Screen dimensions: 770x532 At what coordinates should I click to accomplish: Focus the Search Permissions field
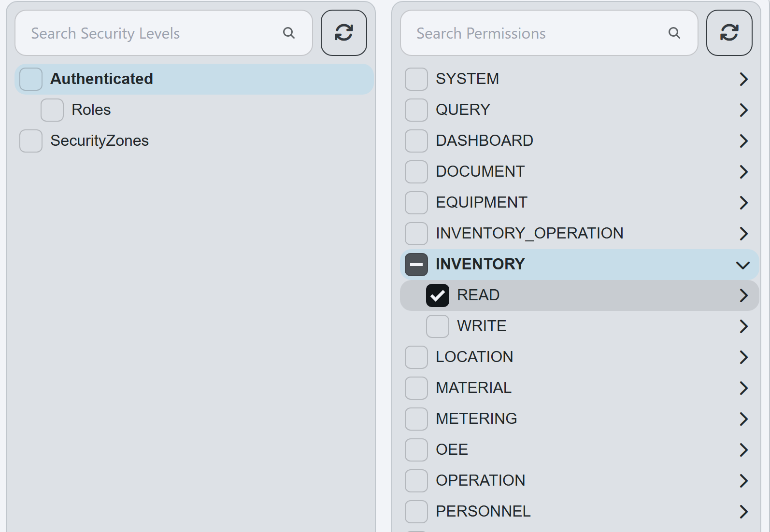coord(549,33)
